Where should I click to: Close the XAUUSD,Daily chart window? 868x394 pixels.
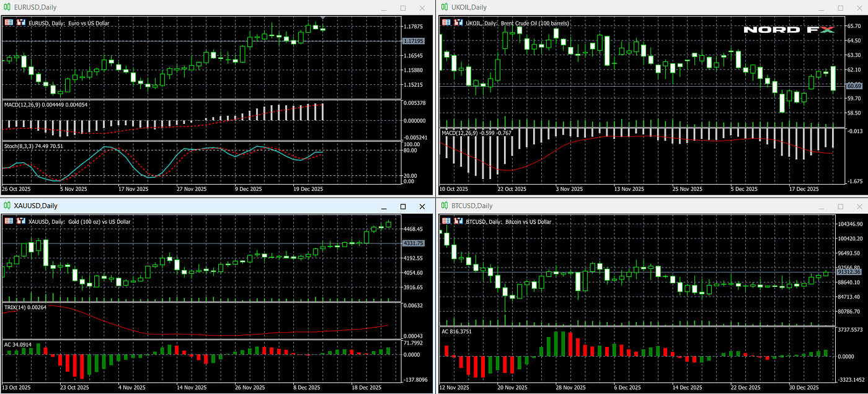click(422, 206)
